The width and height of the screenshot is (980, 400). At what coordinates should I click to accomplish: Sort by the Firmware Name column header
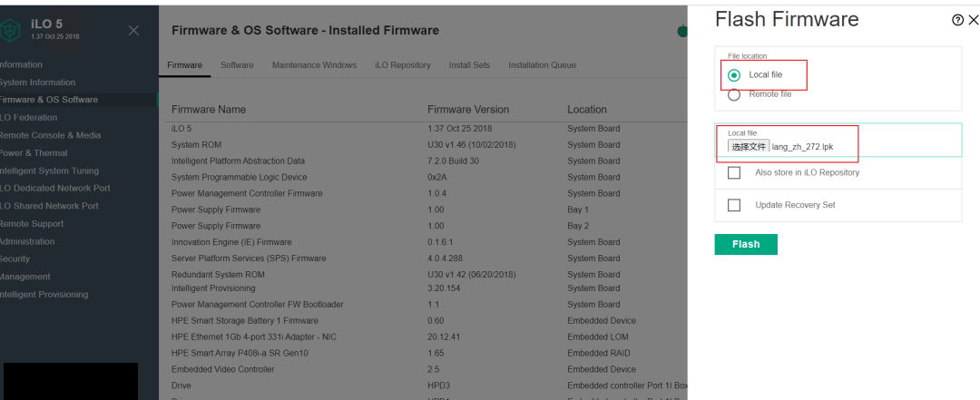(209, 110)
